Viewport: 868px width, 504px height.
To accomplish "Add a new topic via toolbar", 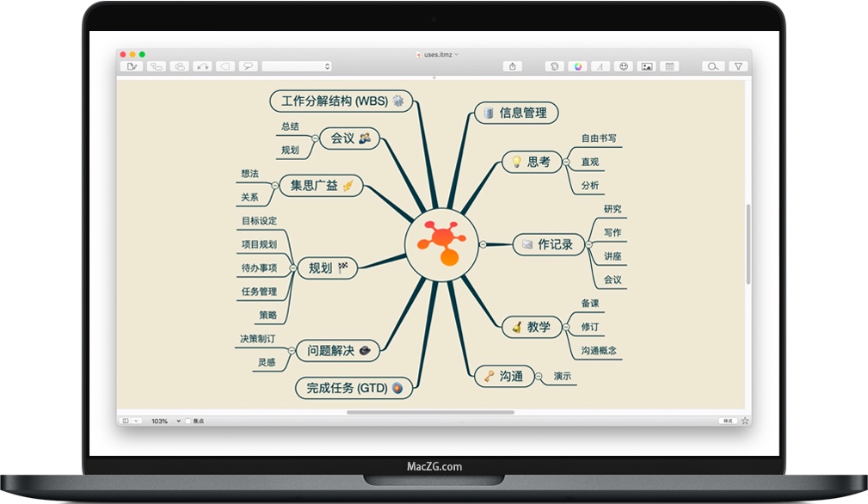I will (157, 66).
